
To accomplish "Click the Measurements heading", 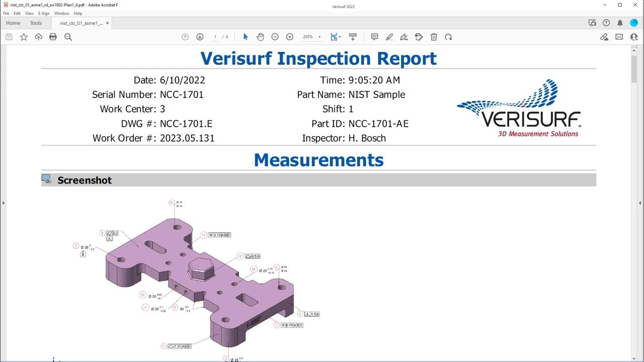I will (x=318, y=160).
